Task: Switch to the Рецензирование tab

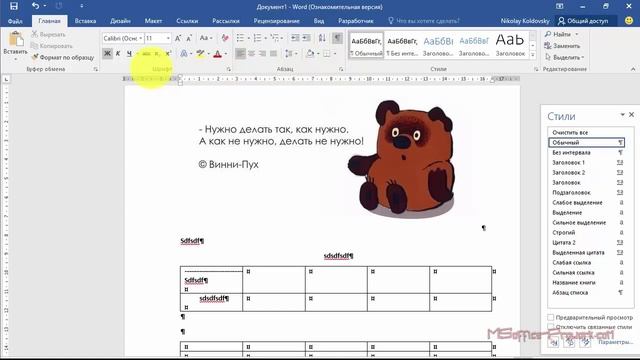Action: click(x=277, y=21)
